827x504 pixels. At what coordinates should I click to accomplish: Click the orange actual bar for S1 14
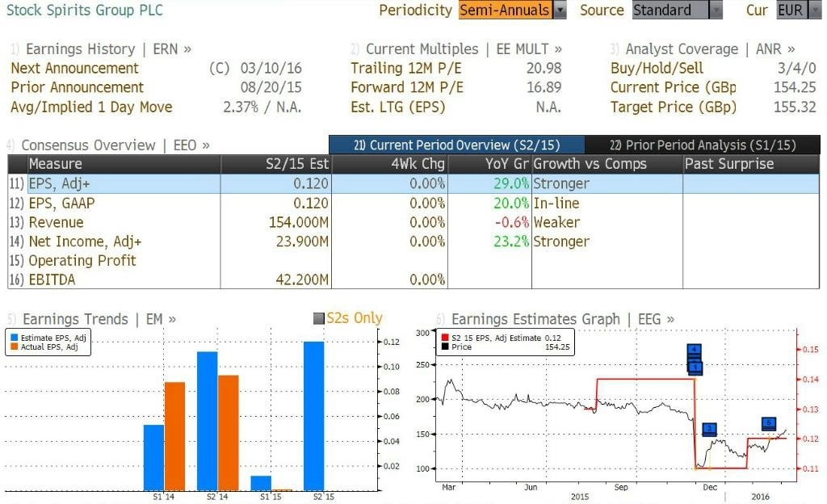(x=174, y=436)
